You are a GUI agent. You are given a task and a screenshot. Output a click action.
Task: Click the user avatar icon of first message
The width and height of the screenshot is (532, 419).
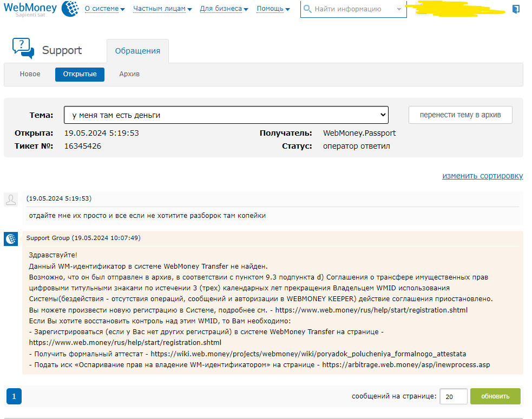(x=11, y=199)
